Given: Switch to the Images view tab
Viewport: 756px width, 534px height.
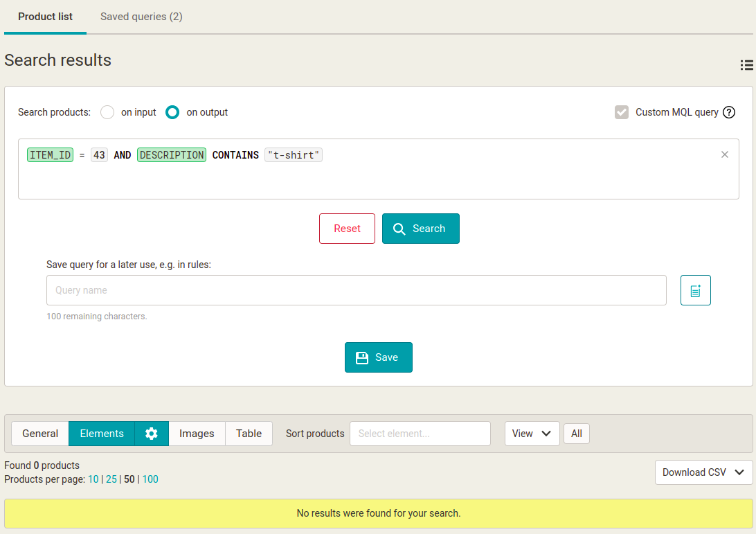Looking at the screenshot, I should tap(197, 433).
